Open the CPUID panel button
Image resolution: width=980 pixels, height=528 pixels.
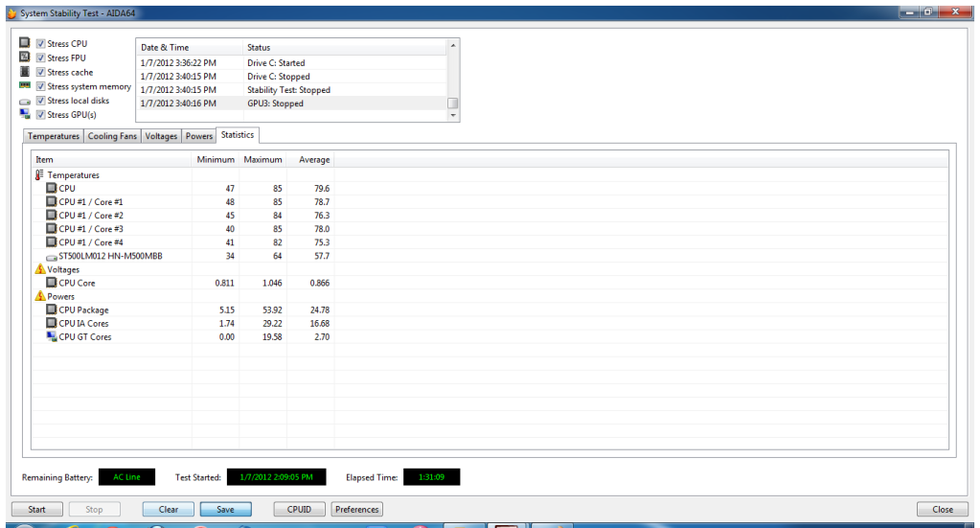[299, 509]
